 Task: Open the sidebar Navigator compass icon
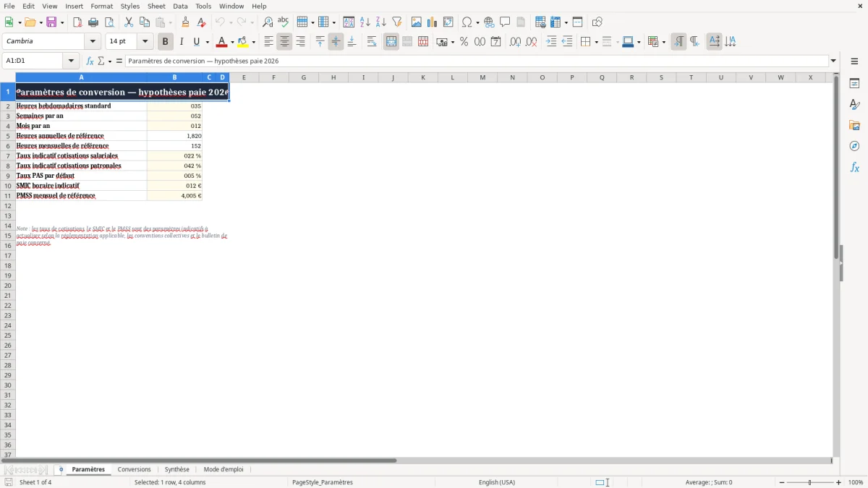(854, 147)
